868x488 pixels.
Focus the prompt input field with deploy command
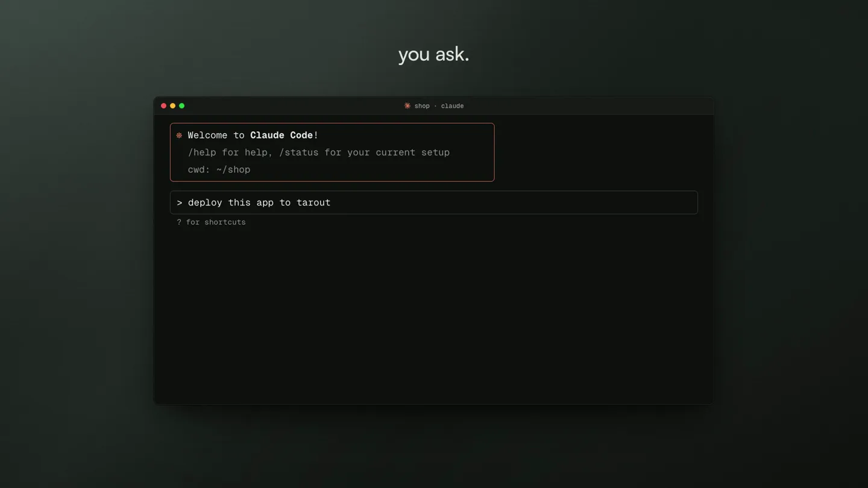[x=434, y=202]
